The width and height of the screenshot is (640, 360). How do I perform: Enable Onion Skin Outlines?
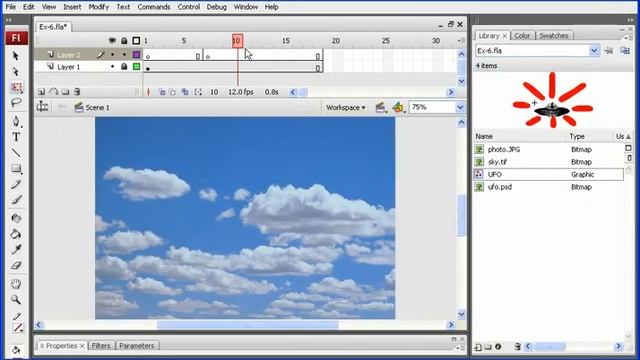coord(173,92)
